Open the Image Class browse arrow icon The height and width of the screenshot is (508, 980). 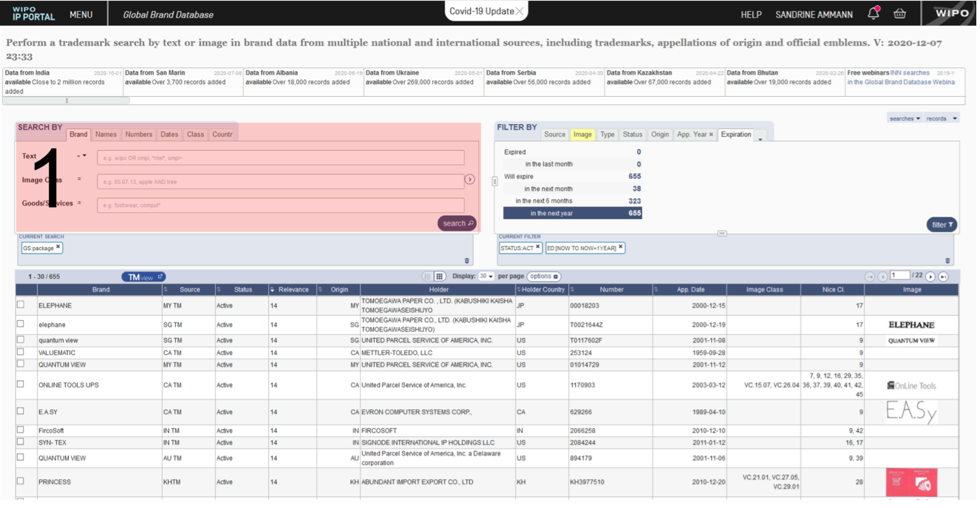point(470,180)
